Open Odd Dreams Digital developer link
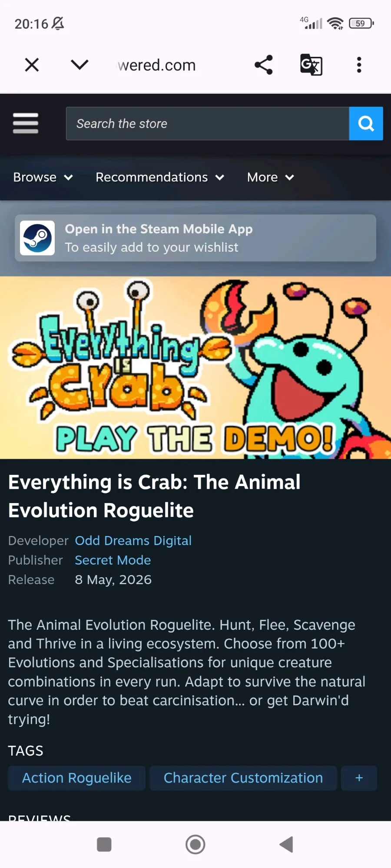Screen dimensions: 391x868 (133, 540)
